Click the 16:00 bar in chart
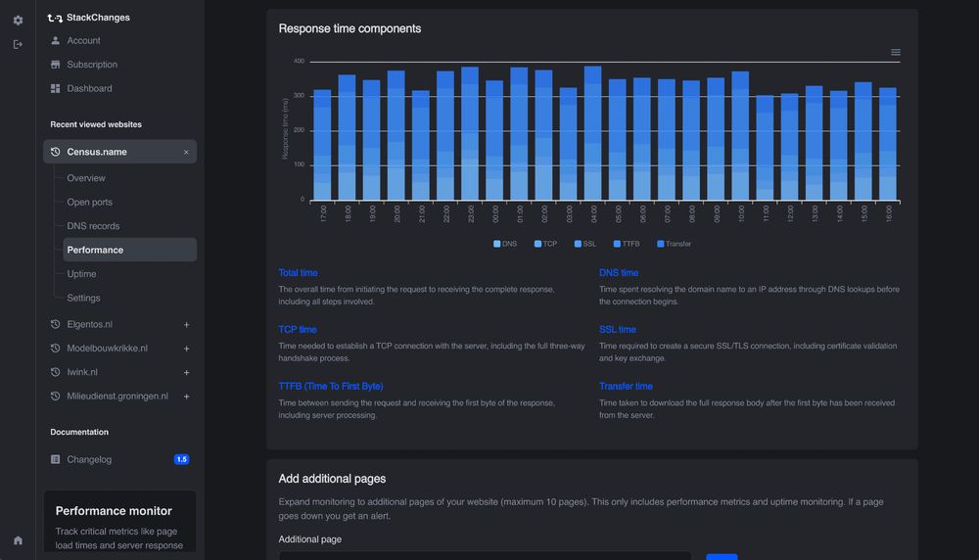 pos(888,144)
